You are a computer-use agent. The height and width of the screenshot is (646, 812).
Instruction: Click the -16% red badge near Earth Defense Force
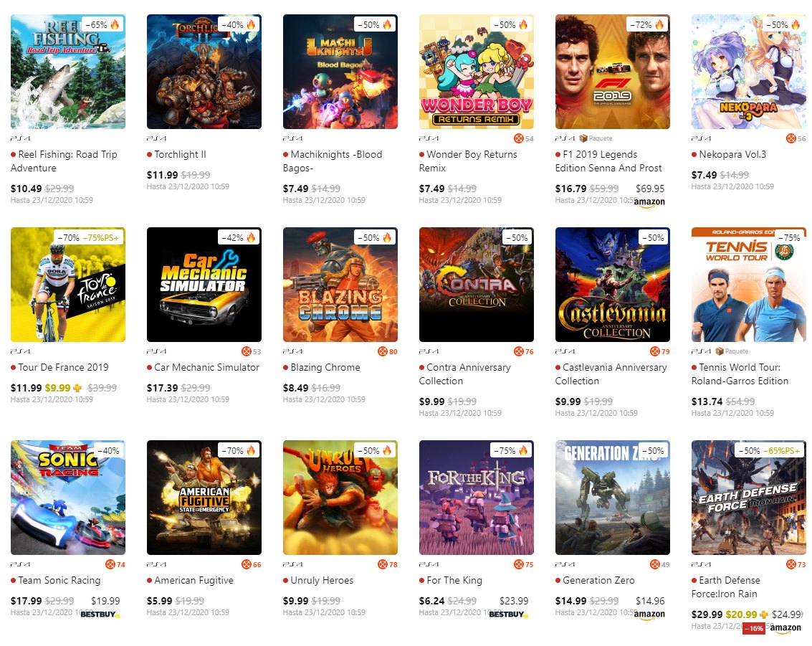754,628
